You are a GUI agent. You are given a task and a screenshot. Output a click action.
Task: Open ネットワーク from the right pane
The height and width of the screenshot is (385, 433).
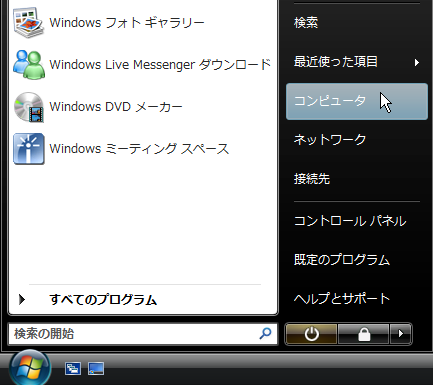pos(330,140)
